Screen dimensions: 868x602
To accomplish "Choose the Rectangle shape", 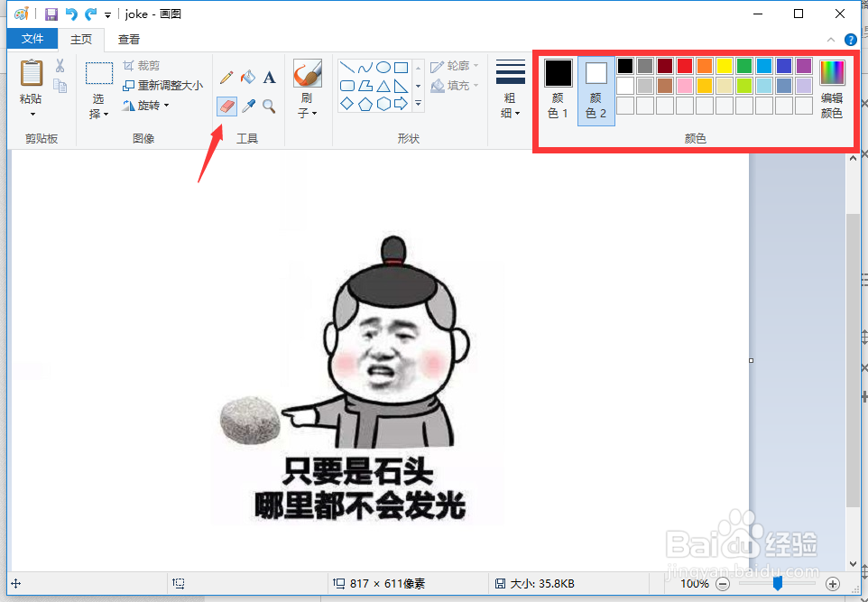I will point(401,68).
